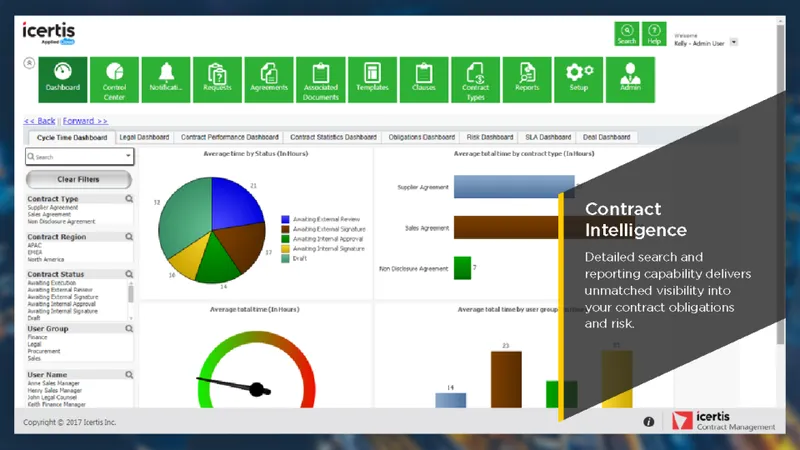Select Procurement in User Group filter
The width and height of the screenshot is (800, 450).
click(x=44, y=352)
